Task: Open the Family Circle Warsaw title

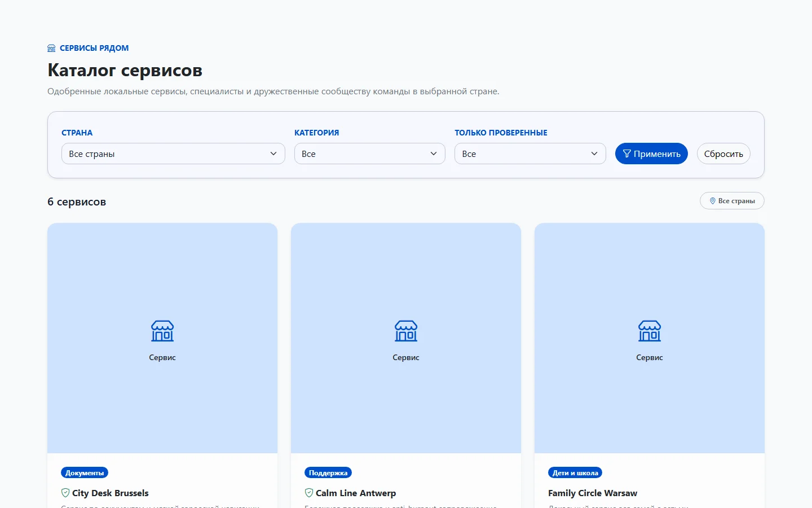Action: pyautogui.click(x=593, y=493)
